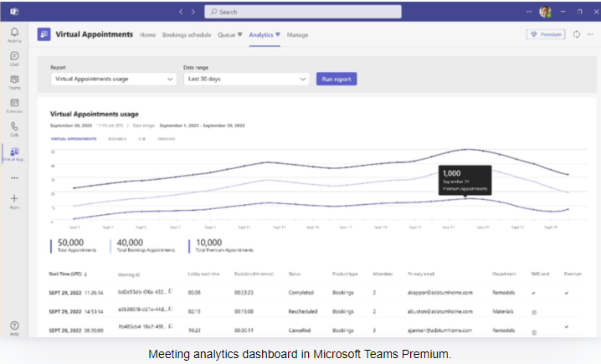The image size is (601, 364).
Task: Copy the bd2e95db meeting ID
Action: click(171, 291)
